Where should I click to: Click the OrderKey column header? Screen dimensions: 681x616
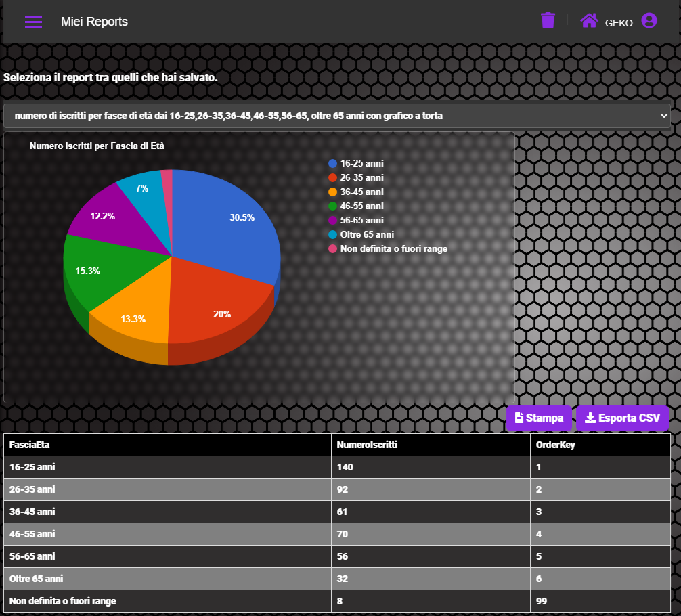coord(555,445)
